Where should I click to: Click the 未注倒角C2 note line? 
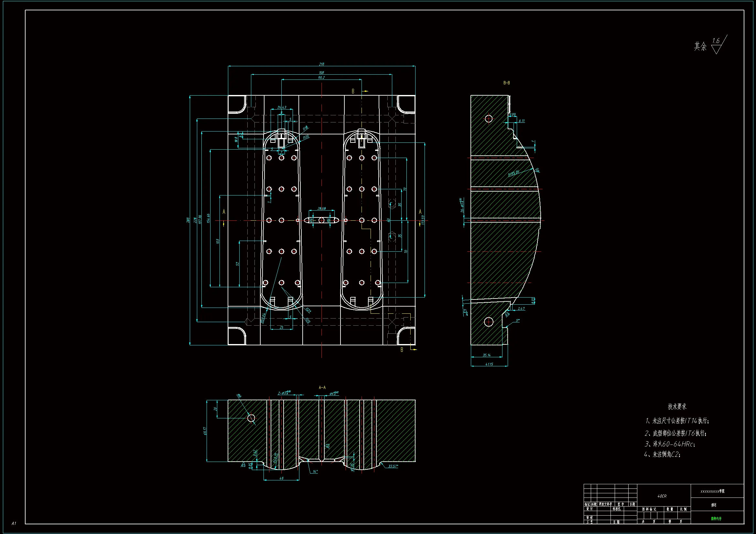[662, 455]
